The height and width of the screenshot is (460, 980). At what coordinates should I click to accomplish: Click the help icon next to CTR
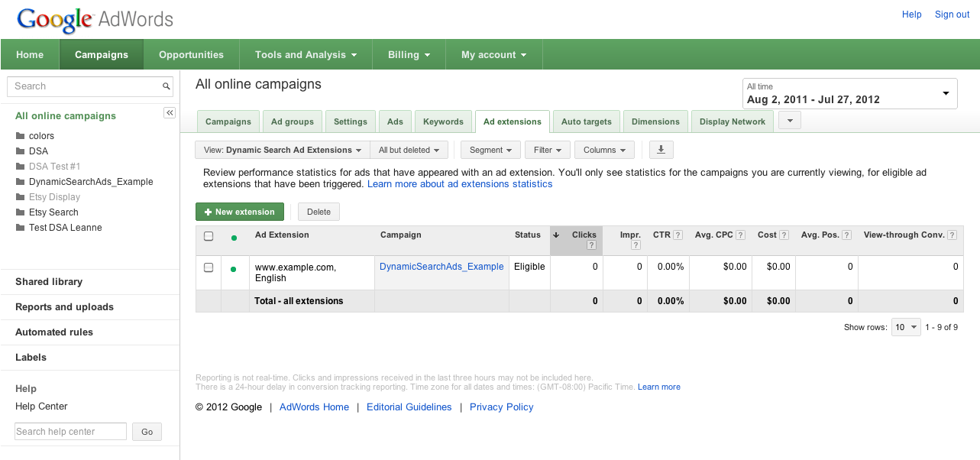click(678, 235)
